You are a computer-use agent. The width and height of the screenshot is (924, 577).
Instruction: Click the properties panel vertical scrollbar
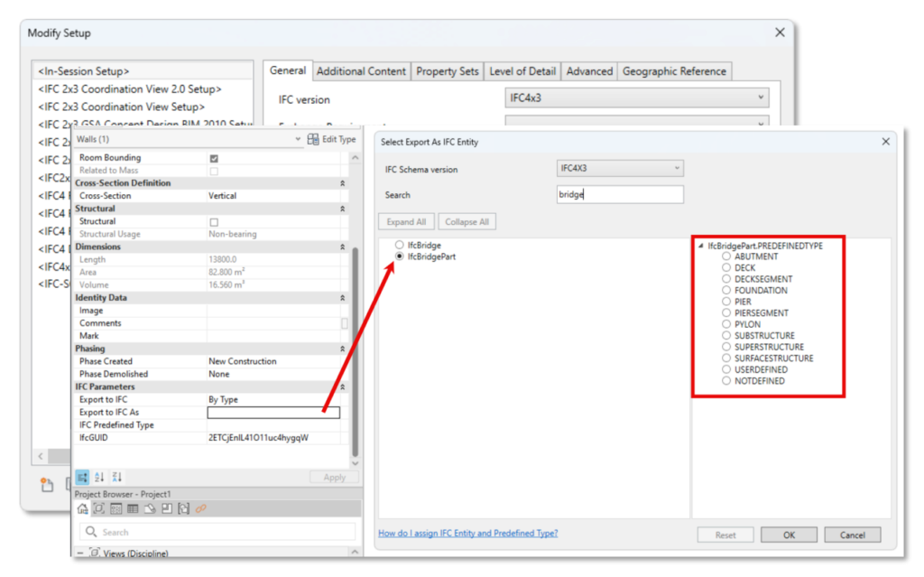354,352
